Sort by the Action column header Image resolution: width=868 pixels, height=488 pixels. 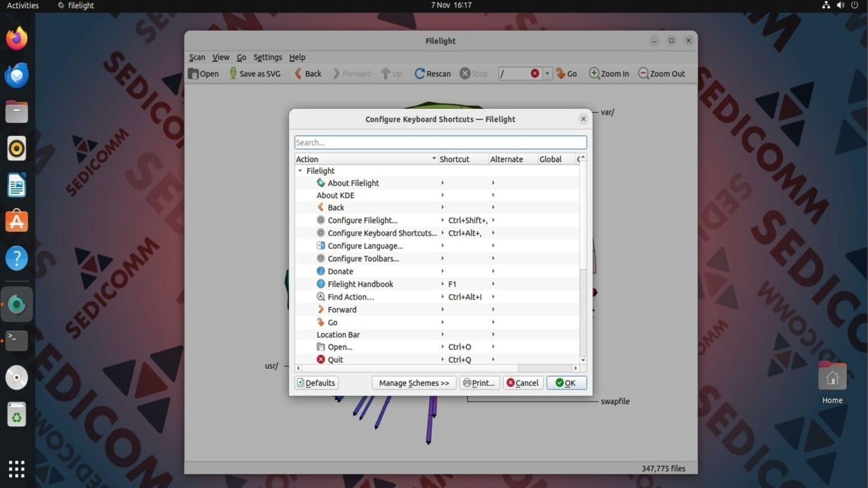click(366, 159)
